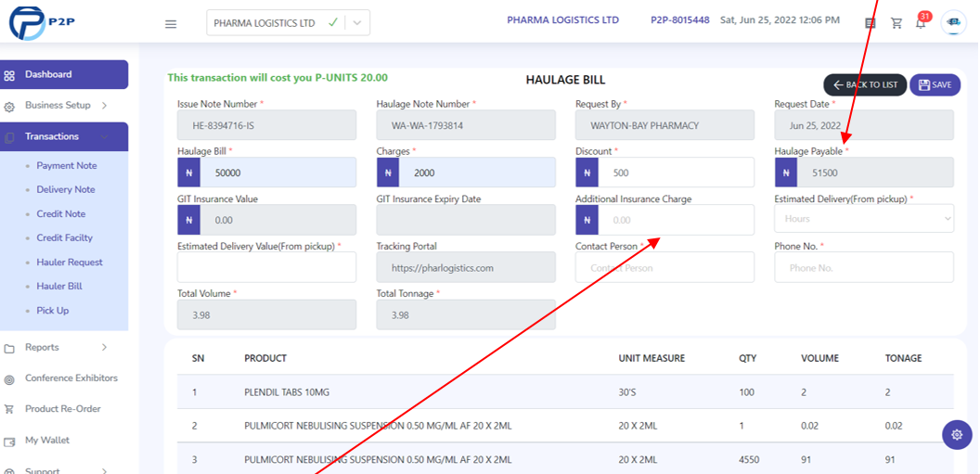
Task: Click the GIT Insurance Value field
Action: point(278,220)
